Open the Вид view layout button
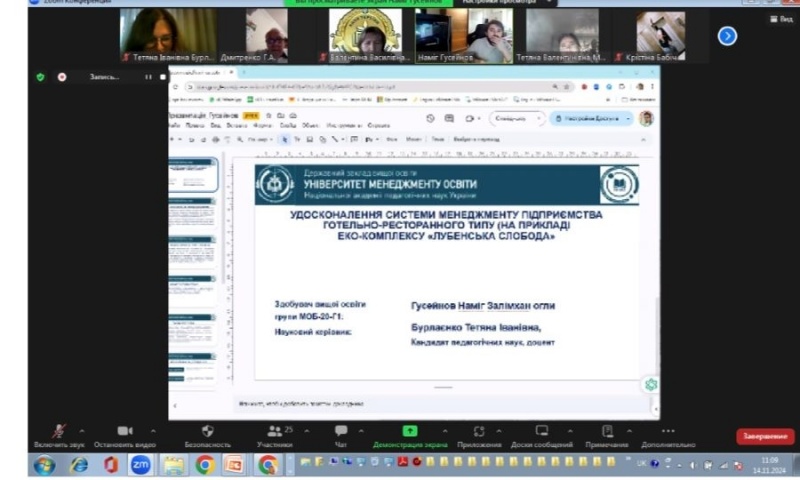Screen dimensions: 800x480 (782, 19)
